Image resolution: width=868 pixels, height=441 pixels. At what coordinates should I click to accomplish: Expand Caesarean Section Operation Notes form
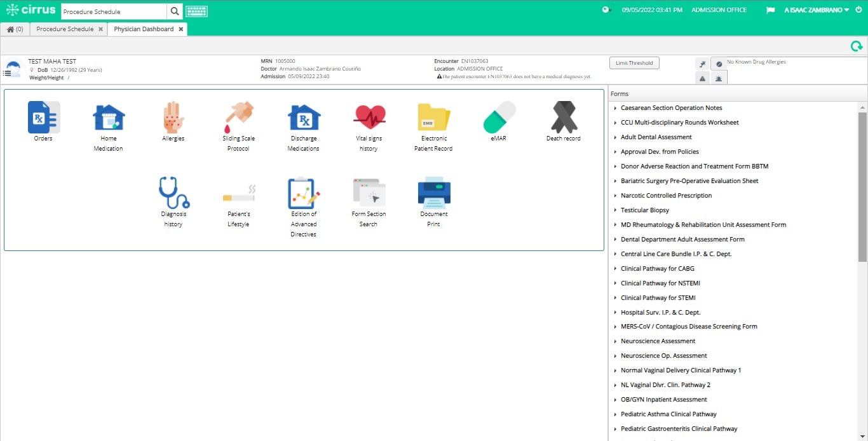(671, 108)
